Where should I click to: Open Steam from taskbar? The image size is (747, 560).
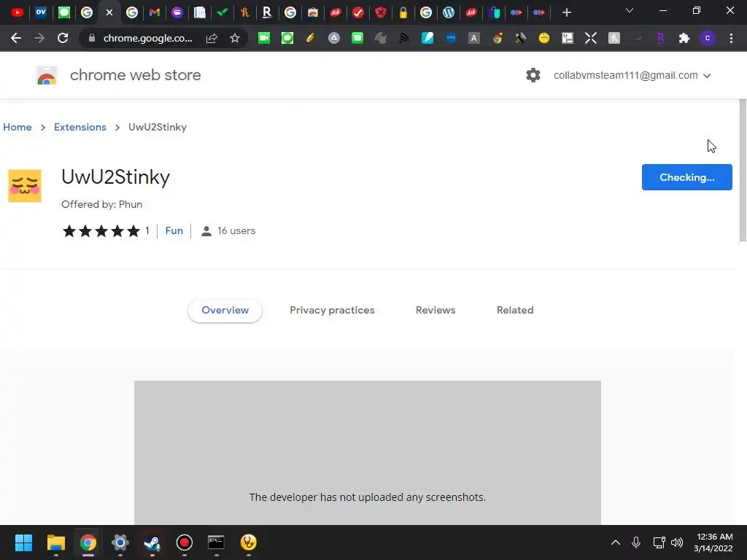click(x=152, y=542)
